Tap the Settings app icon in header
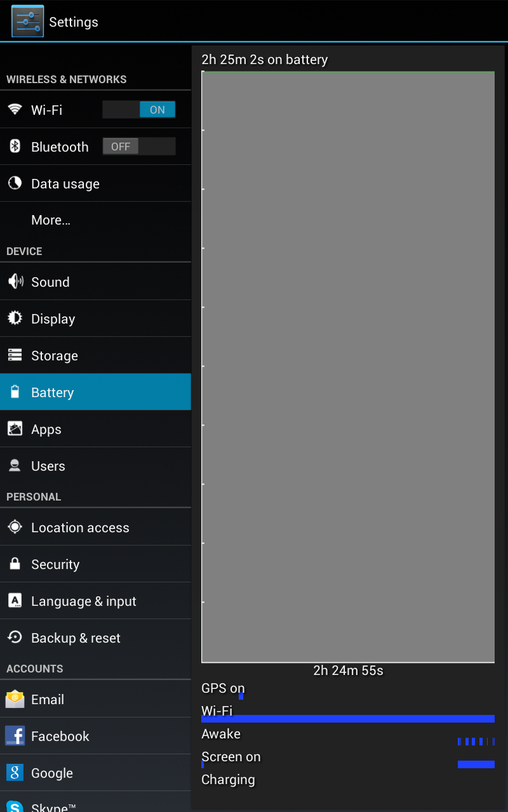Viewport: 508px width, 812px height. pyautogui.click(x=27, y=21)
